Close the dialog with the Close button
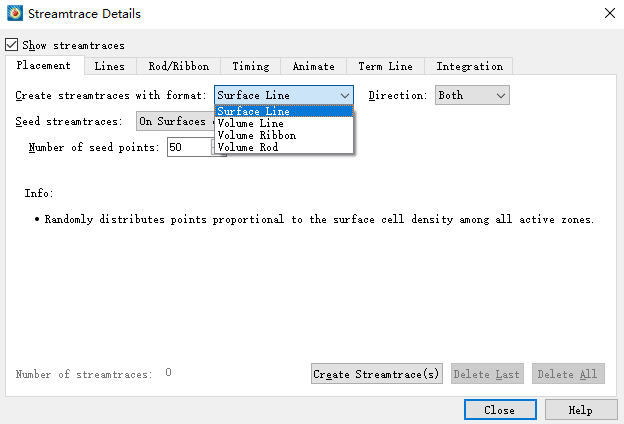This screenshot has width=624, height=424. tap(499, 410)
